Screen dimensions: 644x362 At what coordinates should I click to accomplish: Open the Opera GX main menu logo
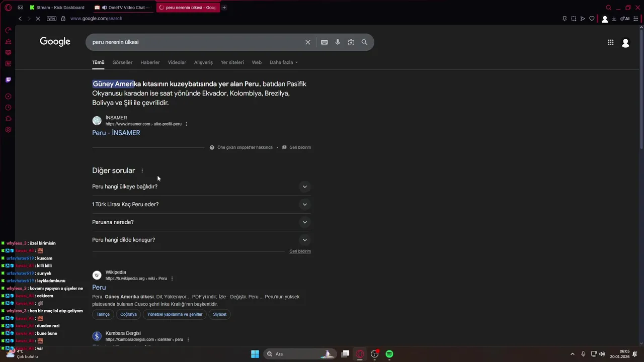8,8
